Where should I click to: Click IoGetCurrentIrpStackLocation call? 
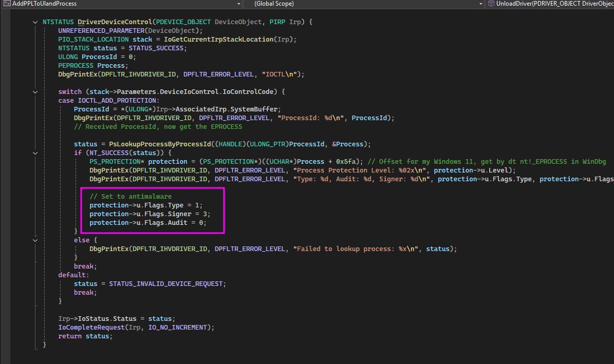point(218,39)
